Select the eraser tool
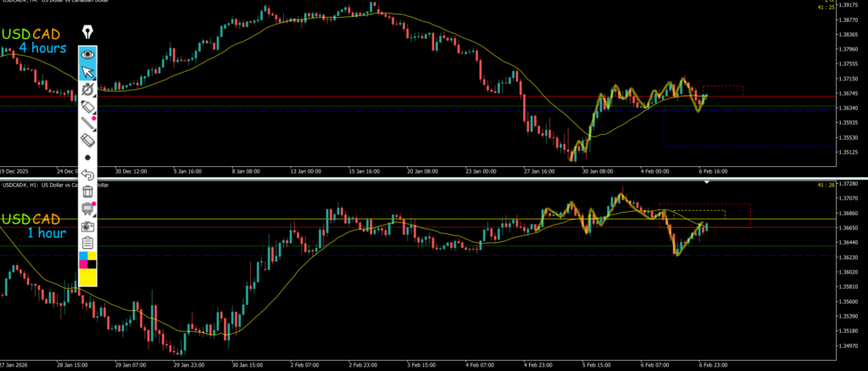The width and height of the screenshot is (868, 371). (87, 141)
